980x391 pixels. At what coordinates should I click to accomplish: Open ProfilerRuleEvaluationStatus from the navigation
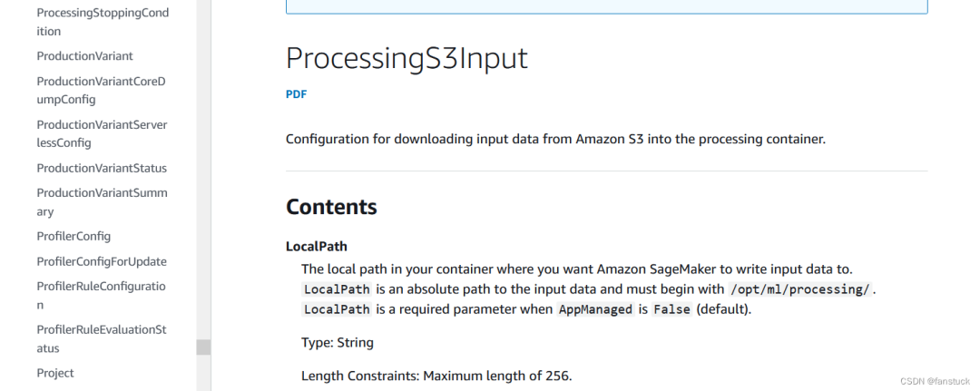tap(102, 338)
